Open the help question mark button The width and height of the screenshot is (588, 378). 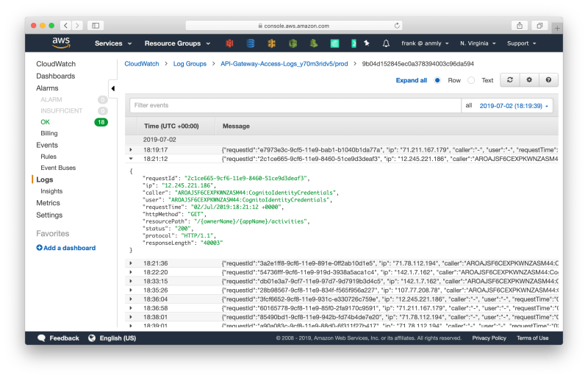(548, 80)
